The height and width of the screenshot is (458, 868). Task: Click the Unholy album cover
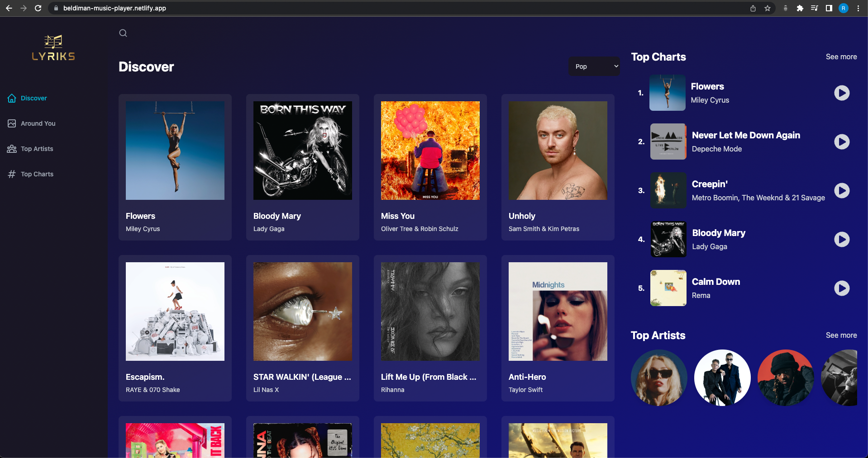(558, 151)
